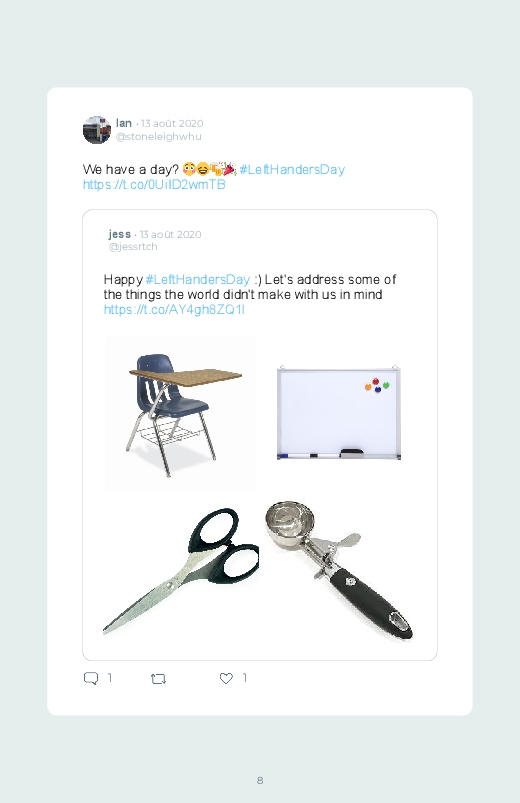Click the @stoneleighwhu handle
This screenshot has height=803, width=520.
point(159,137)
